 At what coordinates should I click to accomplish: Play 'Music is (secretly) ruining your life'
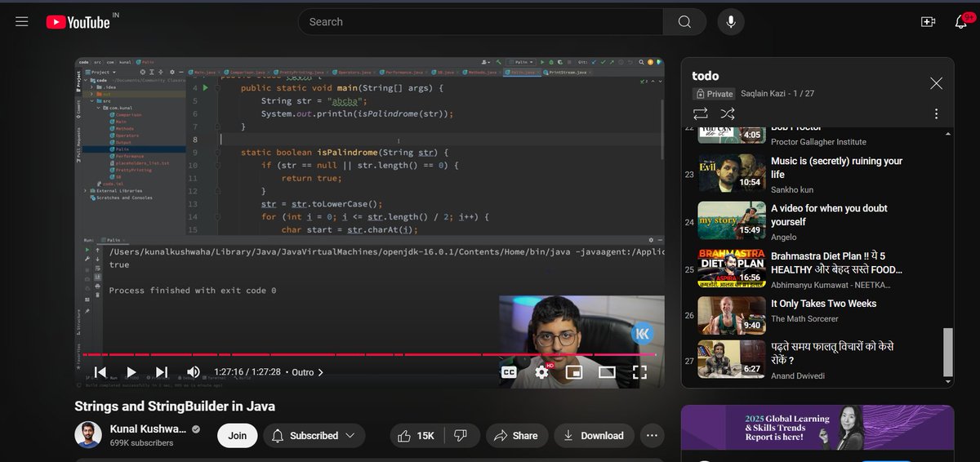coord(837,167)
